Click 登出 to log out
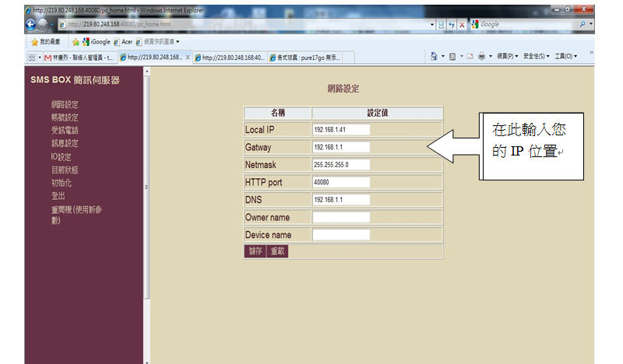Screen dimensions: 623x364 pos(58,196)
